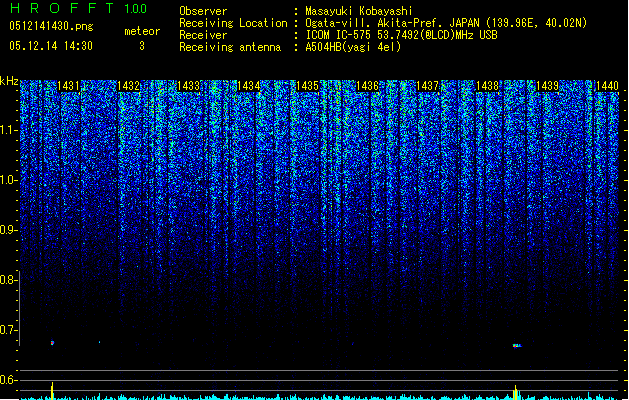Image resolution: width=629 pixels, height=400 pixels.
Task: Click the date stamp 05.12.14 14:30
Action: [x=51, y=46]
